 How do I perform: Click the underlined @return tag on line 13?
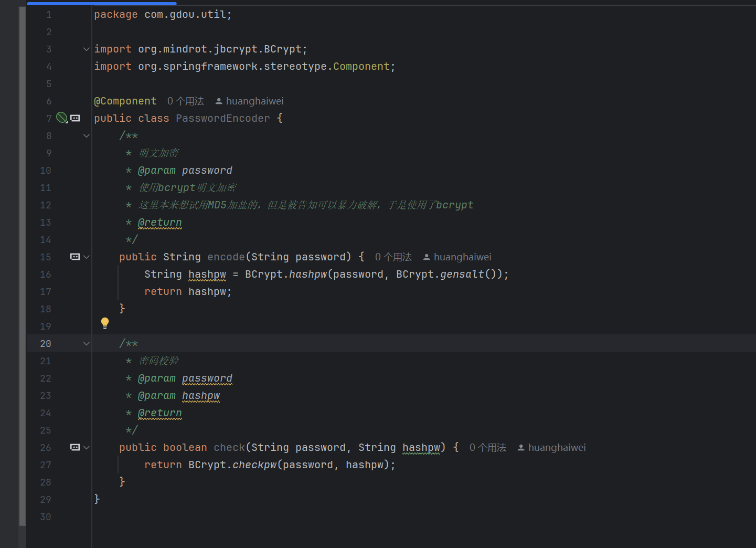coord(160,223)
